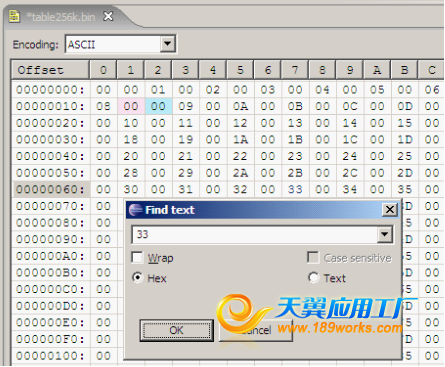The width and height of the screenshot is (445, 367).
Task: Switch to the *table256k.bin tab
Action: pos(61,17)
